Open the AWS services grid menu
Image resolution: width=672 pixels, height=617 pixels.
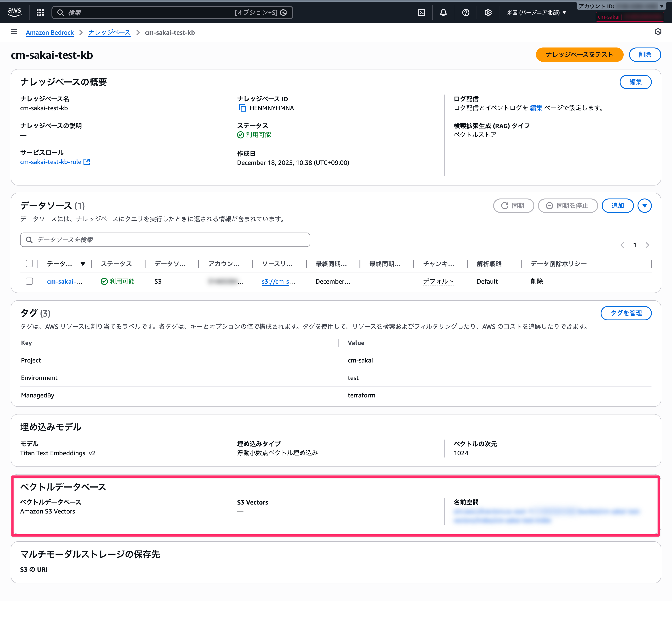click(40, 12)
